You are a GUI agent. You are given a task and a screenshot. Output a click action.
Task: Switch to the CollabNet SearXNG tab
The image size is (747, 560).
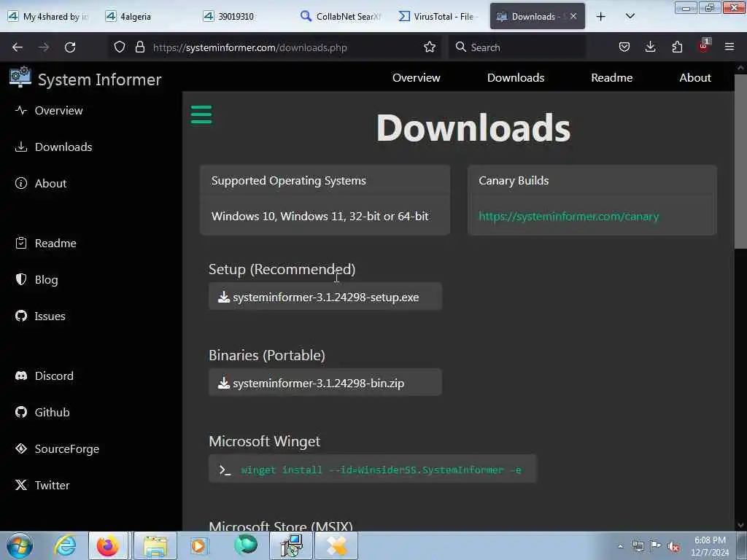click(341, 17)
